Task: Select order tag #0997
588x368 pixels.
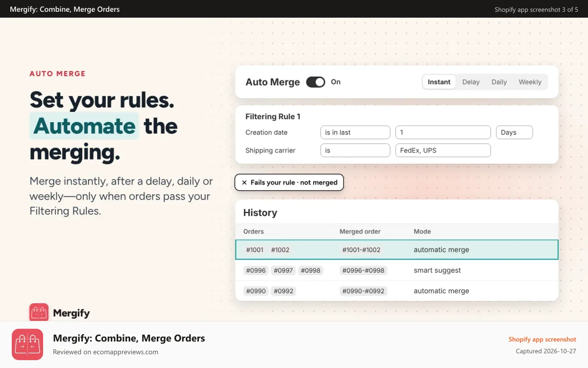Action: 283,270
